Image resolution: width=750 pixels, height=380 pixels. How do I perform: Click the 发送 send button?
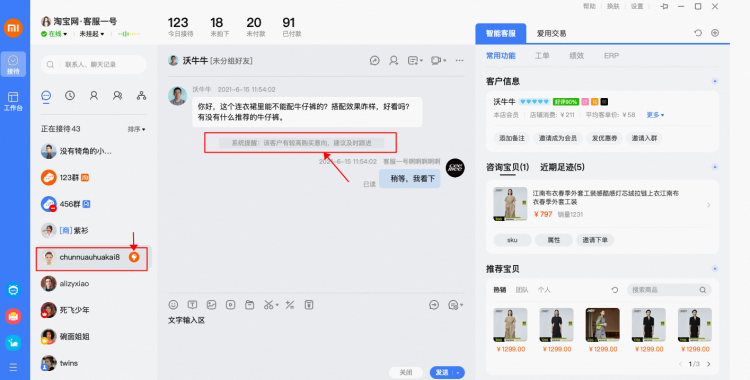(442, 372)
